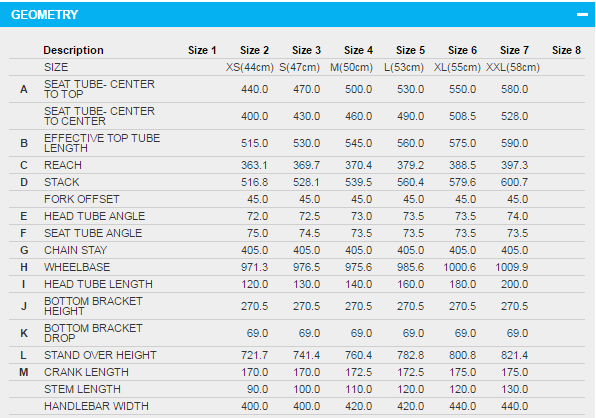The image size is (596, 418).
Task: Select the HEAD TUBE ANGLE row
Action: [x=297, y=216]
